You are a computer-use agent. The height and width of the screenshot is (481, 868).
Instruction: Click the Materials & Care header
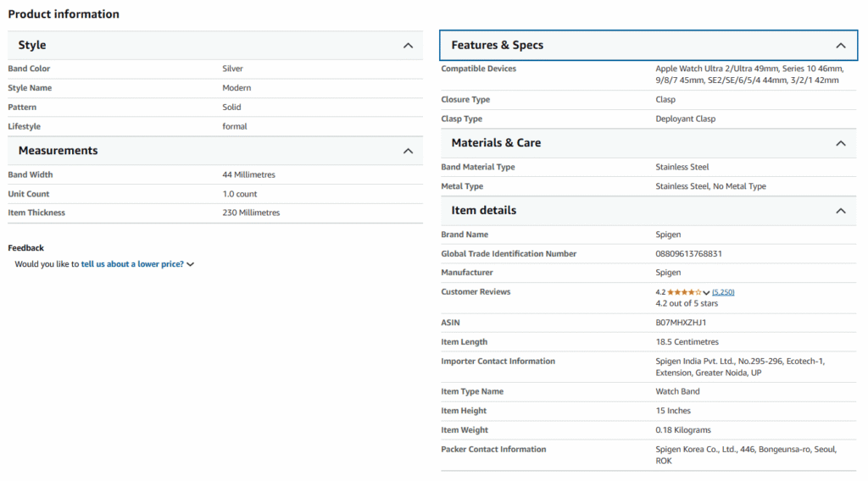pyautogui.click(x=648, y=143)
